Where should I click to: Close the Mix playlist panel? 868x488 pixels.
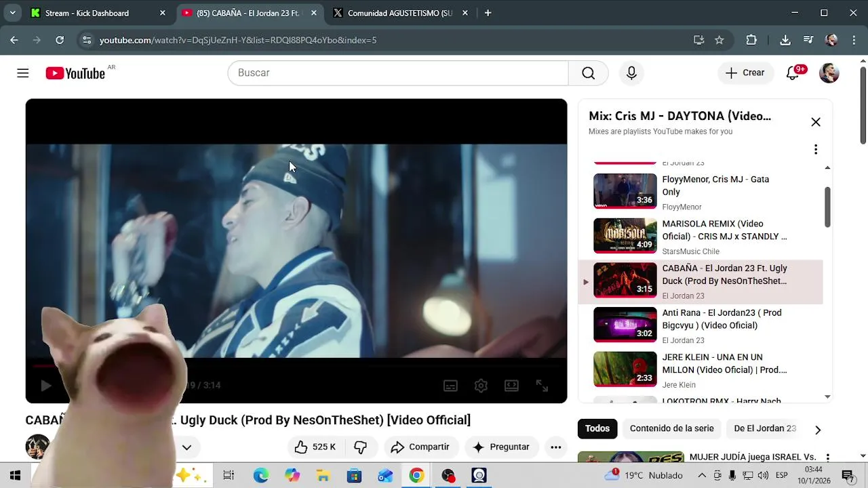[816, 122]
